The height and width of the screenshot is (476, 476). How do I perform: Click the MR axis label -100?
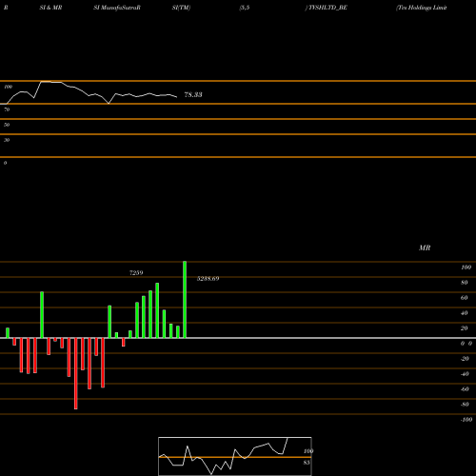point(466,420)
